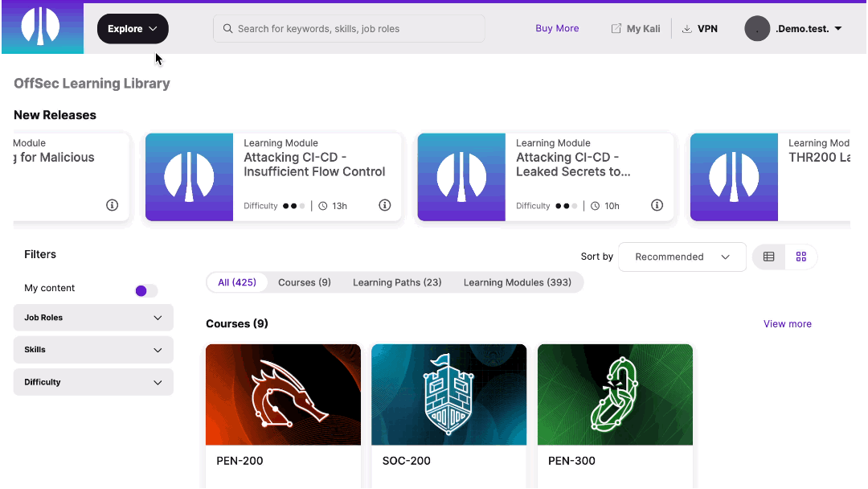Image resolution: width=868 pixels, height=489 pixels.
Task: Select the list view icon
Action: tap(768, 256)
